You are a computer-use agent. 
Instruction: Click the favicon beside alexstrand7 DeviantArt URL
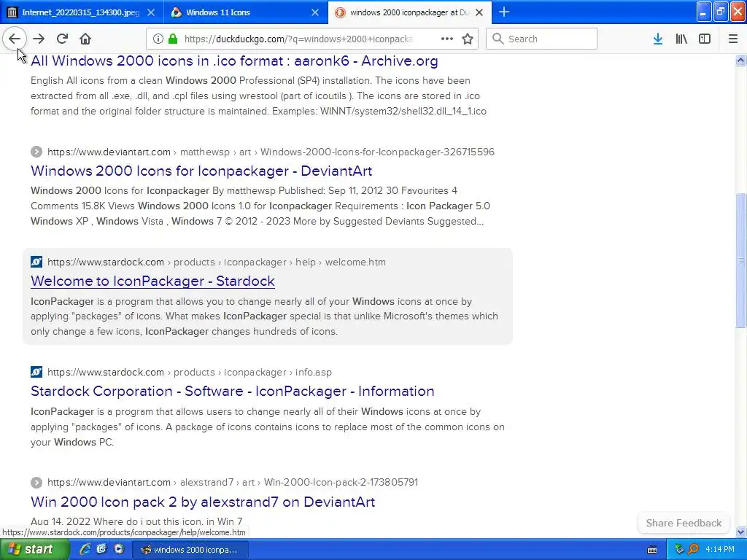pyautogui.click(x=36, y=483)
